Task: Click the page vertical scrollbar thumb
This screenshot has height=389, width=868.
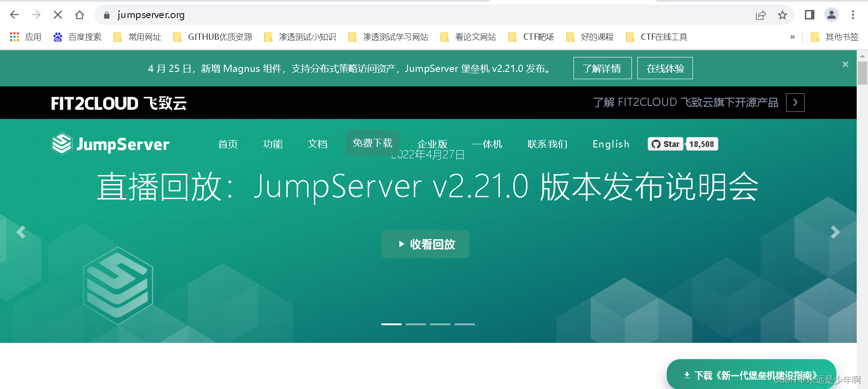Action: tap(862, 73)
